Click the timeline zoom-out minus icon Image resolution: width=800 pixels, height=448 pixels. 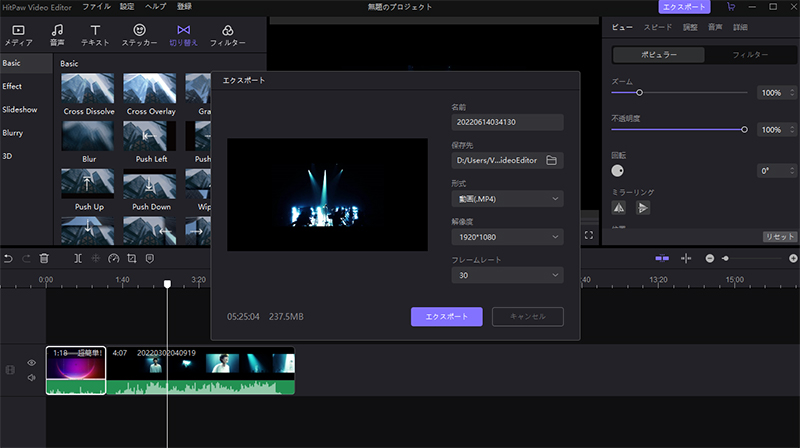(x=710, y=258)
